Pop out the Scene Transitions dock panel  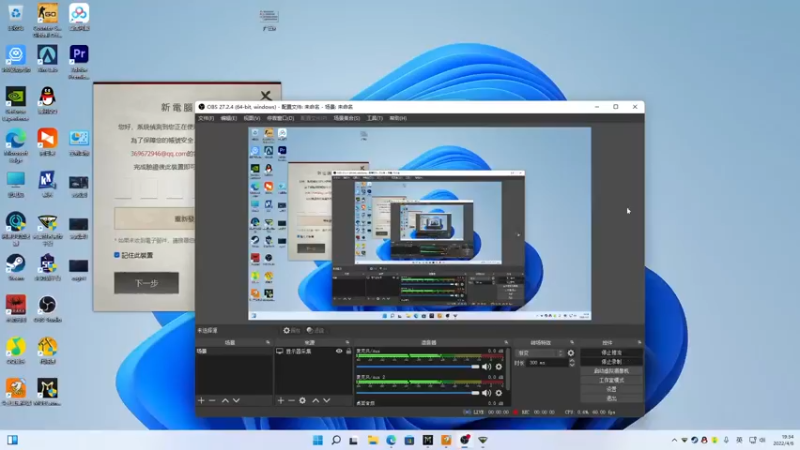(572, 342)
